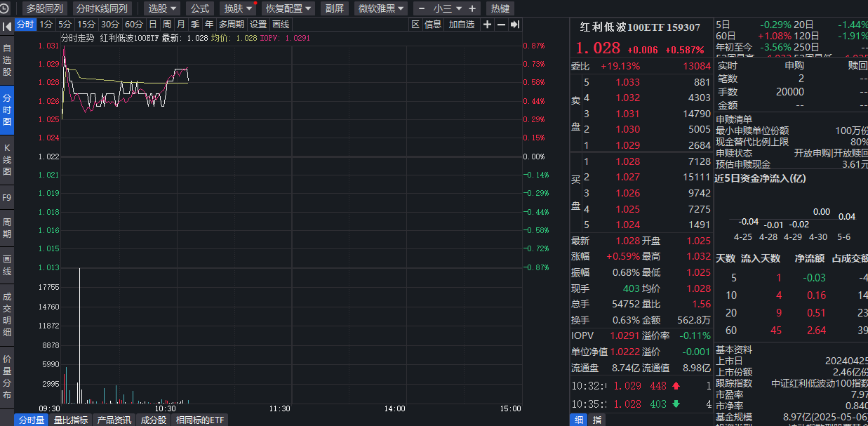
Task: Expand the 换肤 skin dropdown
Action: [x=238, y=8]
